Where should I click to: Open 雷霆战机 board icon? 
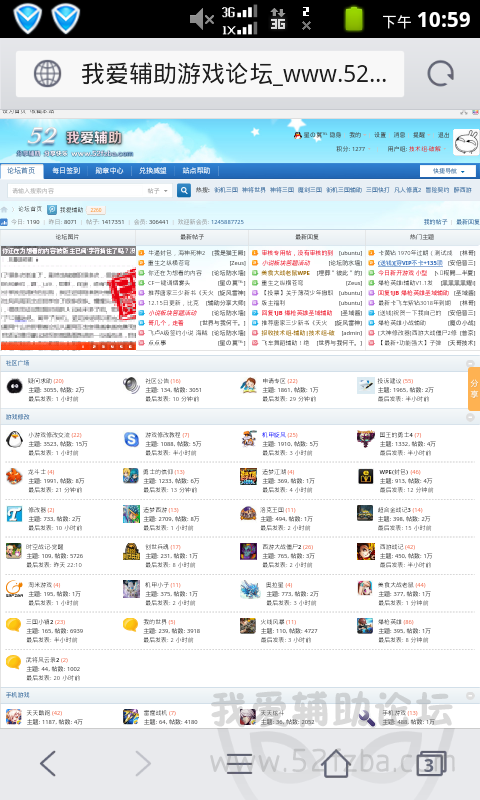[131, 716]
